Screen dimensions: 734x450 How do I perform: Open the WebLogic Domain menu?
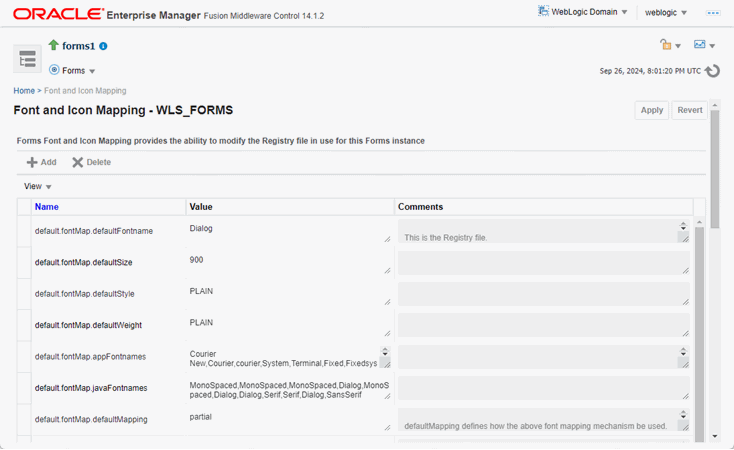589,12
